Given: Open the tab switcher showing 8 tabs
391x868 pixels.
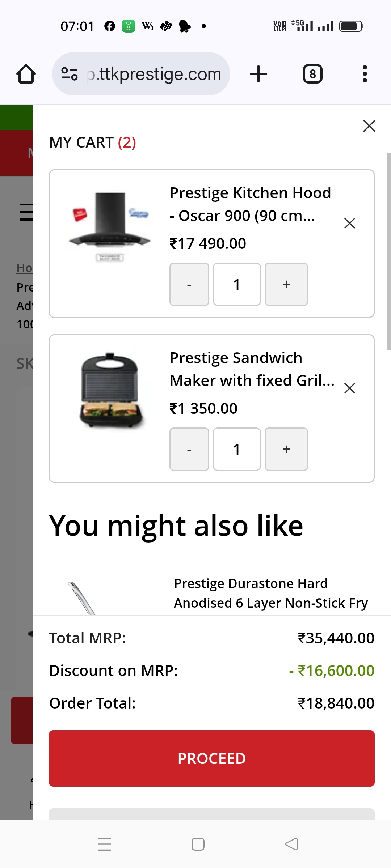Looking at the screenshot, I should [312, 74].
